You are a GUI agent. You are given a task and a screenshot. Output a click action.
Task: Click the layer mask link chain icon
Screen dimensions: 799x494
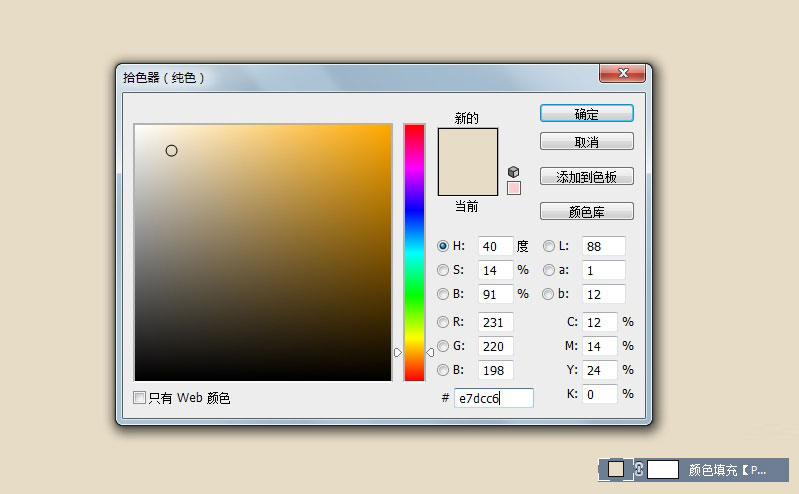(638, 469)
